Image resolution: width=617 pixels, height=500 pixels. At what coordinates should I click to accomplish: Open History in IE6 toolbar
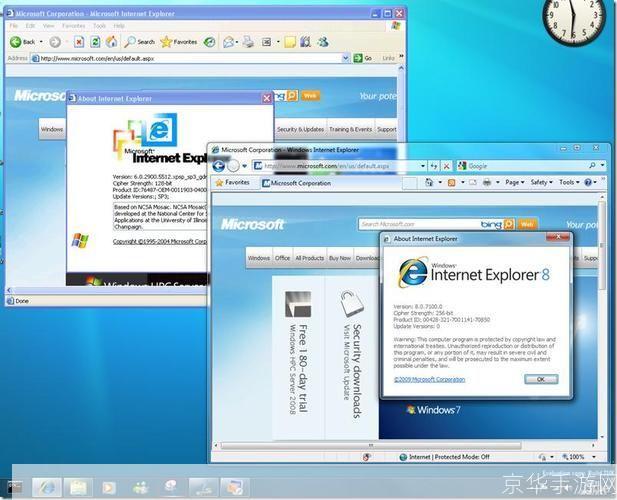coord(209,42)
